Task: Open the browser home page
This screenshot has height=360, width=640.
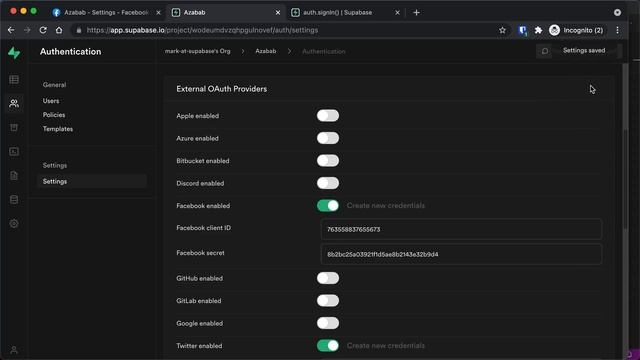Action: click(x=59, y=30)
